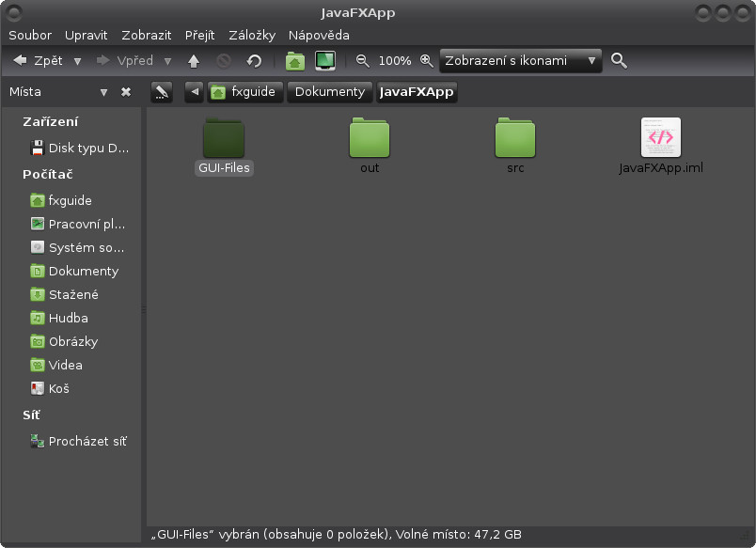The width and height of the screenshot is (756, 548).
Task: Click the window resize grip corner
Action: click(745, 535)
